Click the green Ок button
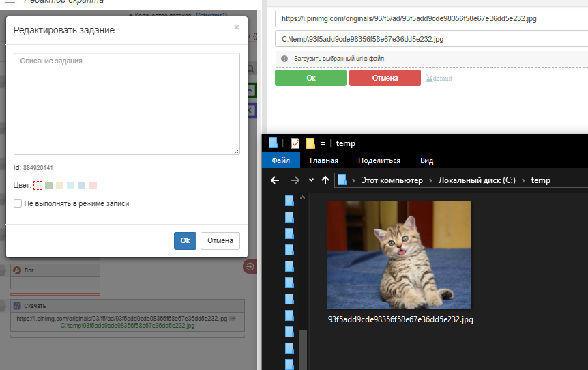 pos(310,78)
